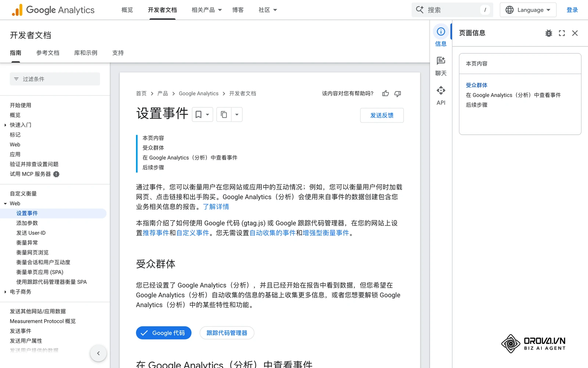The image size is (588, 368).
Task: Select 添加参数 in the sidebar
Action: click(x=27, y=223)
